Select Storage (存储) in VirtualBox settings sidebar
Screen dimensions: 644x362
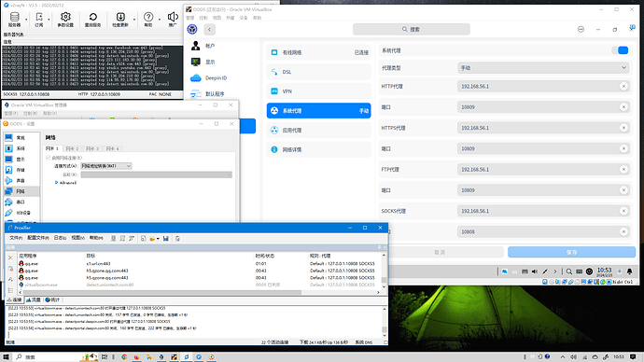click(x=21, y=170)
